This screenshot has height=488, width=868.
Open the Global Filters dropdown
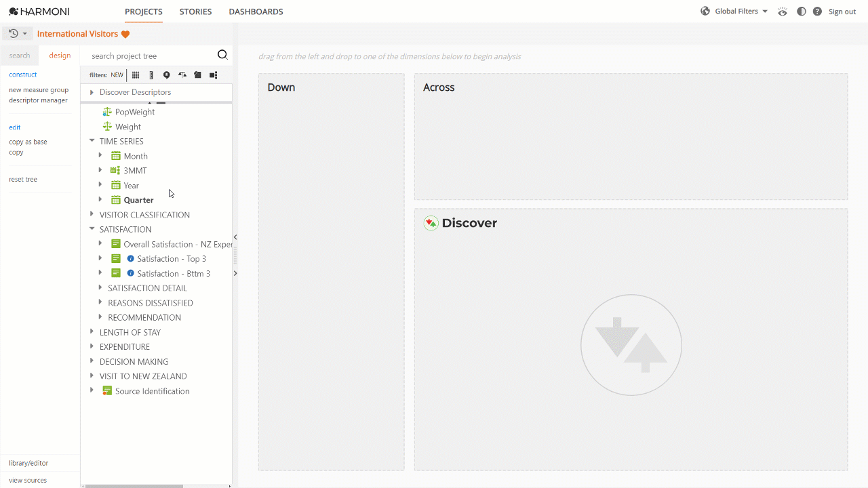coord(741,12)
